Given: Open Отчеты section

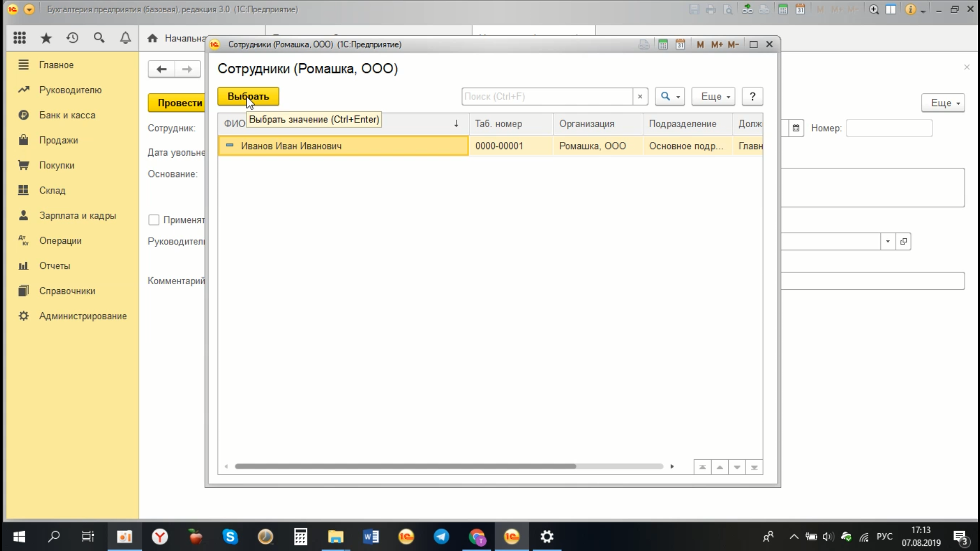Looking at the screenshot, I should click(55, 266).
